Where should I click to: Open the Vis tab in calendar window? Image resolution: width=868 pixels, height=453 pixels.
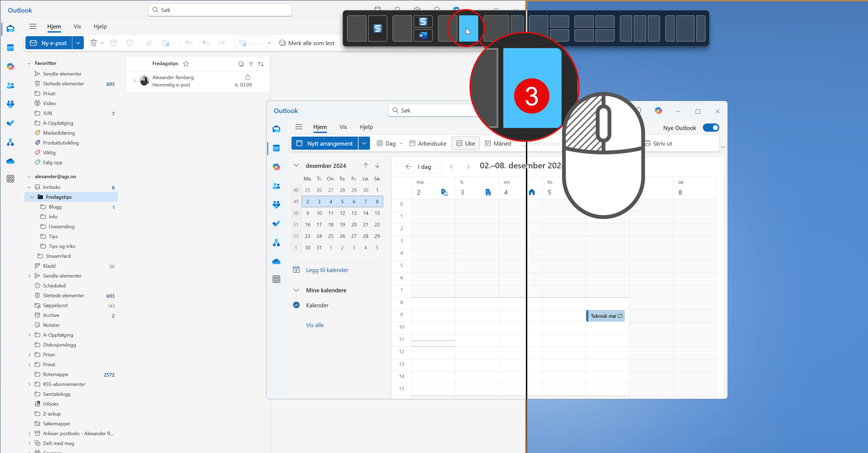click(x=343, y=127)
